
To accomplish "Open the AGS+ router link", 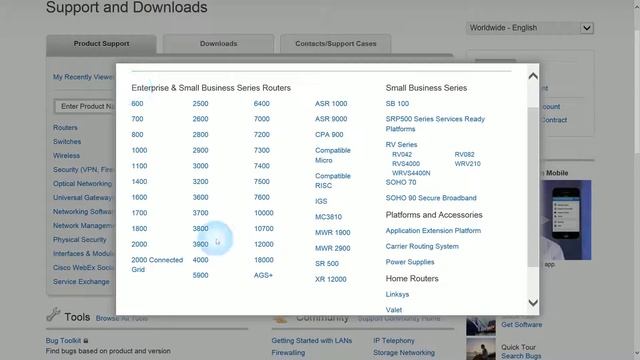I will pyautogui.click(x=263, y=276).
